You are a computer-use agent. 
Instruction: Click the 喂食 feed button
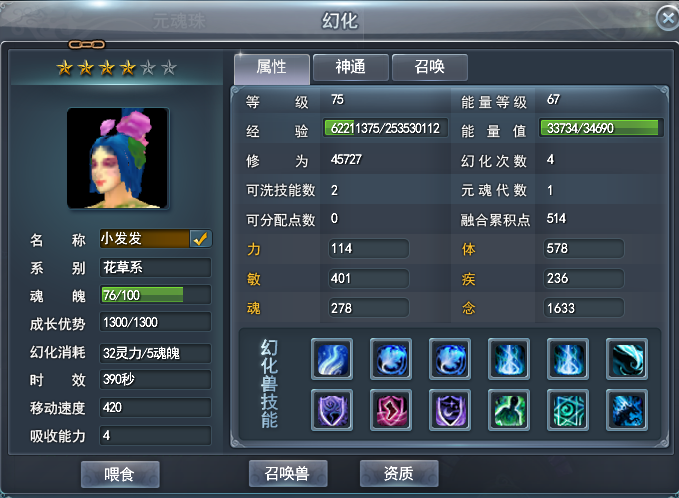tap(120, 474)
